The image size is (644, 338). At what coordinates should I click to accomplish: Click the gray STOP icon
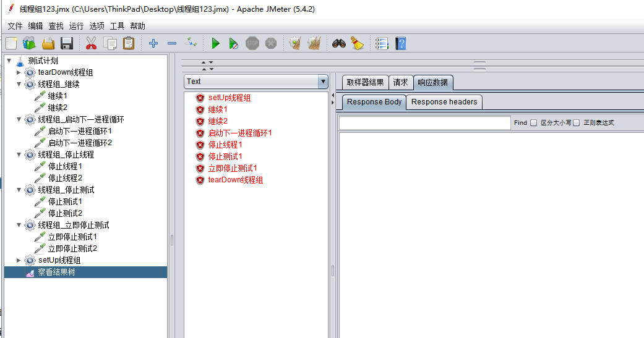pyautogui.click(x=252, y=43)
